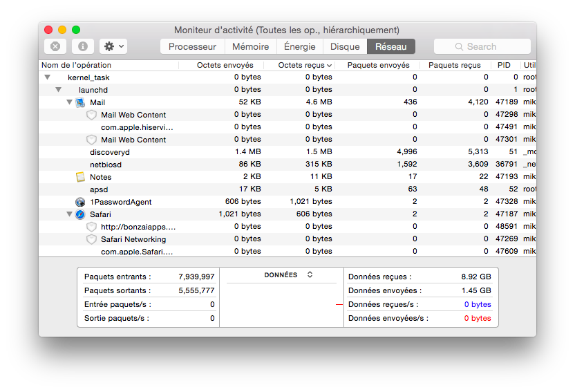Screen dimensions: 575x392
Task: Open the gear actions dropdown menu
Action: click(113, 46)
